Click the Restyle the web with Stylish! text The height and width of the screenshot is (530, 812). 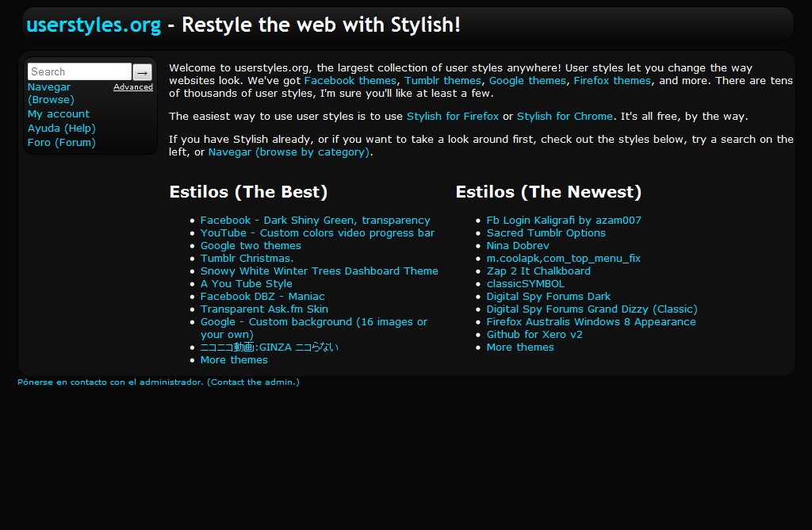click(321, 25)
